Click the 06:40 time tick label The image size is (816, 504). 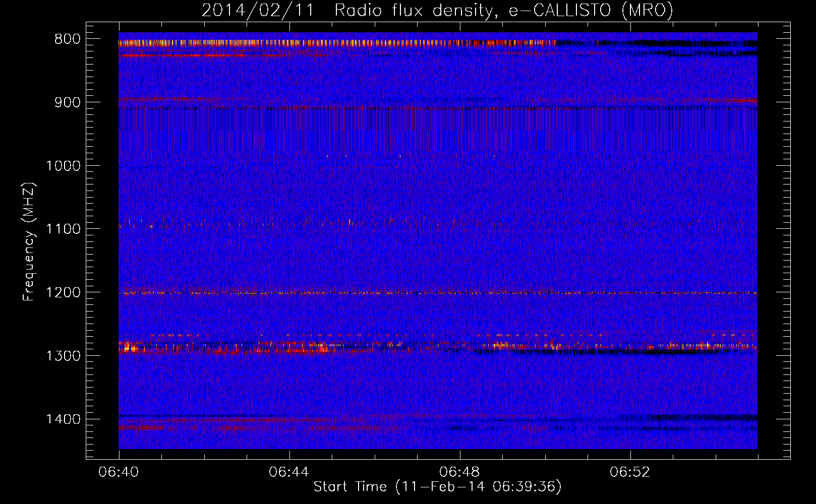click(x=119, y=472)
